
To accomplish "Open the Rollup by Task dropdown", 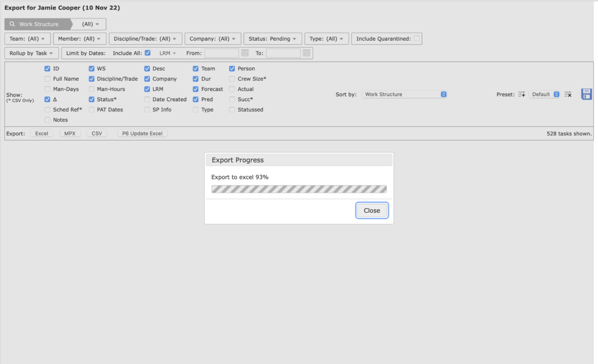I will (x=32, y=53).
